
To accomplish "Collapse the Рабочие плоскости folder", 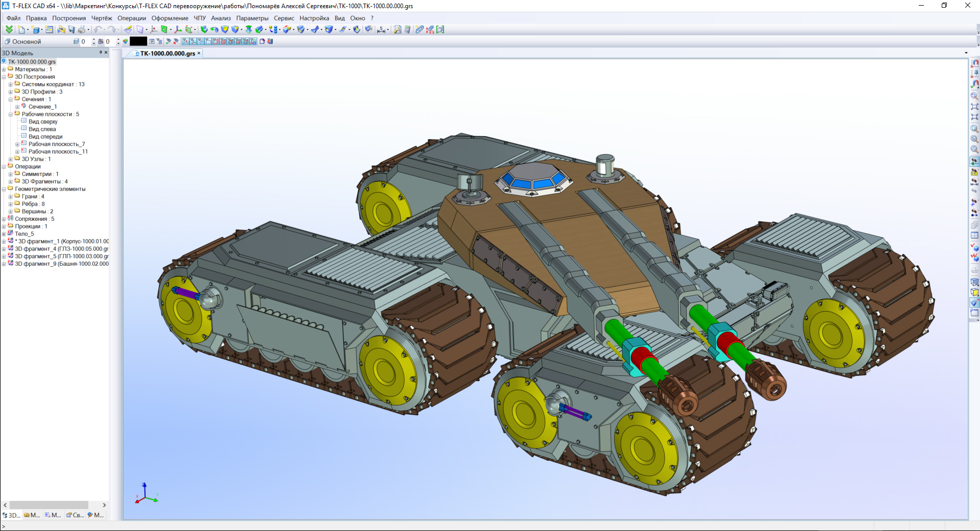I will tap(10, 114).
